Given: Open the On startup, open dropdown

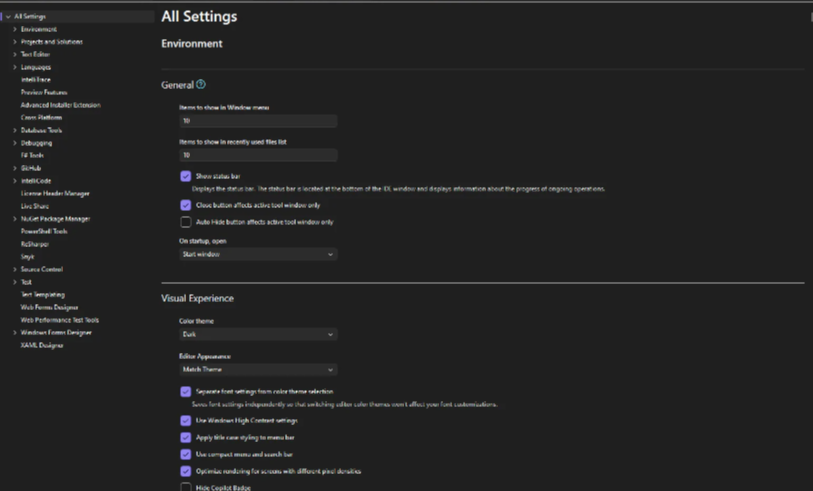Looking at the screenshot, I should coord(258,255).
